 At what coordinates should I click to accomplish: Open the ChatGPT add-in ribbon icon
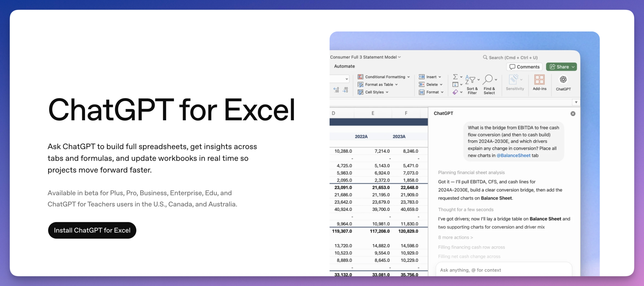point(563,80)
